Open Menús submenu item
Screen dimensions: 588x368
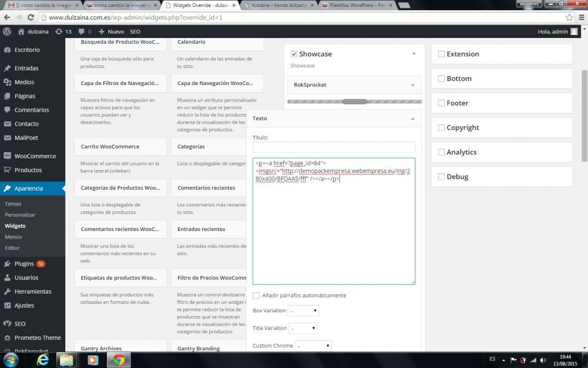[x=13, y=237]
